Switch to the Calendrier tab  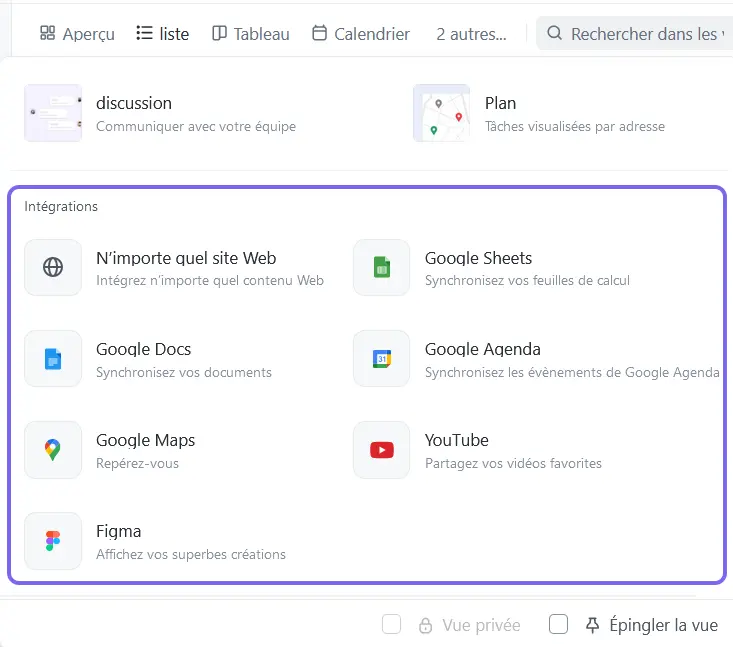point(360,34)
